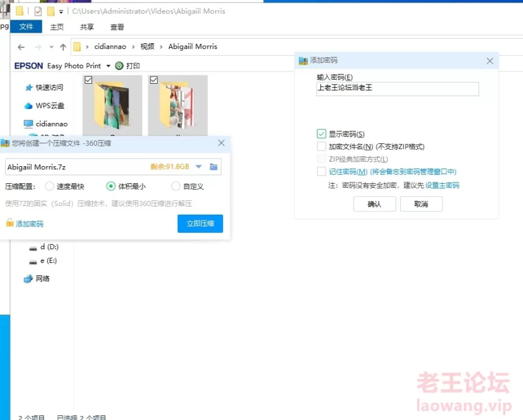This screenshot has height=420, width=523.
Task: Expand chevron after 视频 breadcrumb
Action: [161, 46]
